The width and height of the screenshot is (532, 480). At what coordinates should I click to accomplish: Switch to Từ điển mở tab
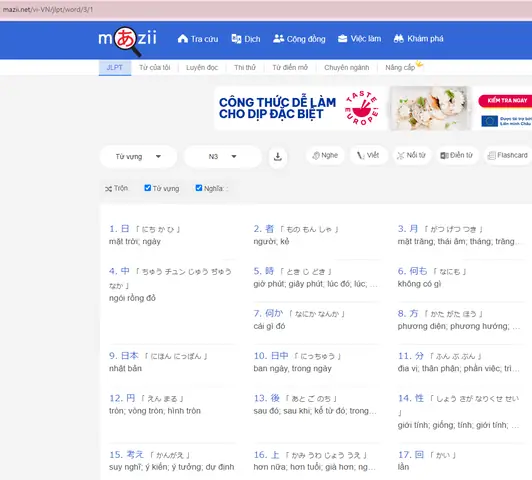tap(290, 68)
